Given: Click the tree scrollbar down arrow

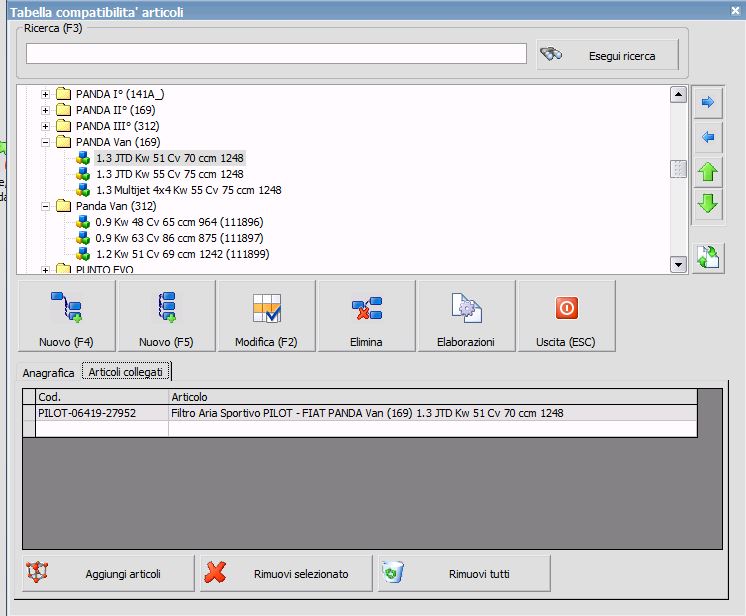Looking at the screenshot, I should pos(678,264).
